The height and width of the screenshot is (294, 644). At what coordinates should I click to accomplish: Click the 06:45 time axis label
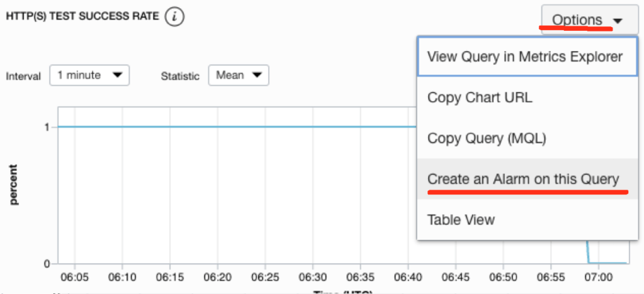pos(456,277)
